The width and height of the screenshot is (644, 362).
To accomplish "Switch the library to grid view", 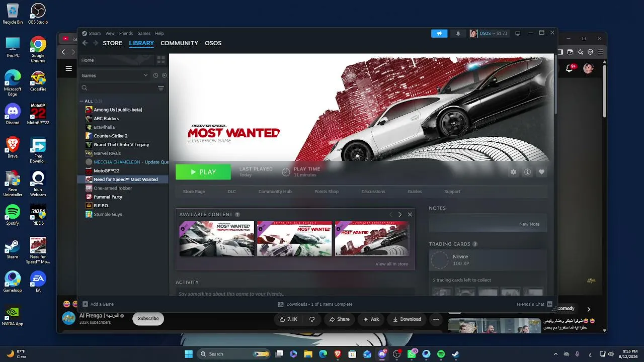I will [161, 60].
